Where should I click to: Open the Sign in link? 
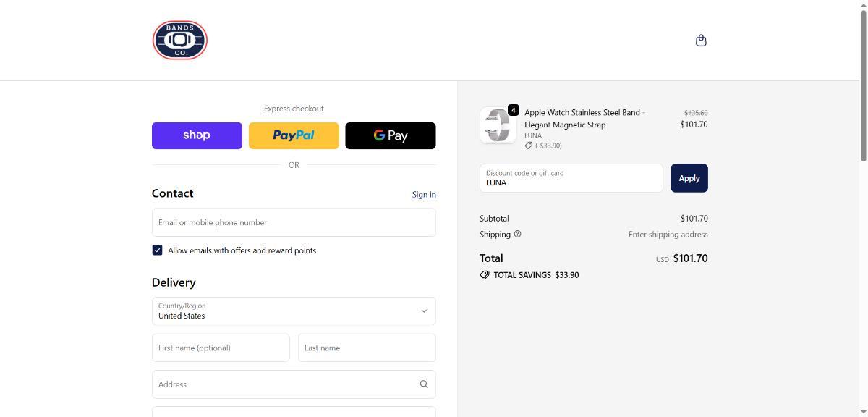[424, 194]
